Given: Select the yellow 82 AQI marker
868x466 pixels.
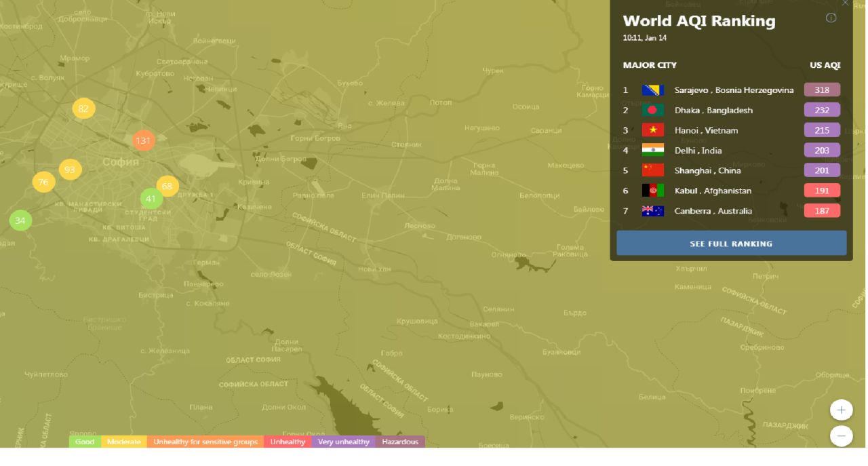Looking at the screenshot, I should point(83,109).
